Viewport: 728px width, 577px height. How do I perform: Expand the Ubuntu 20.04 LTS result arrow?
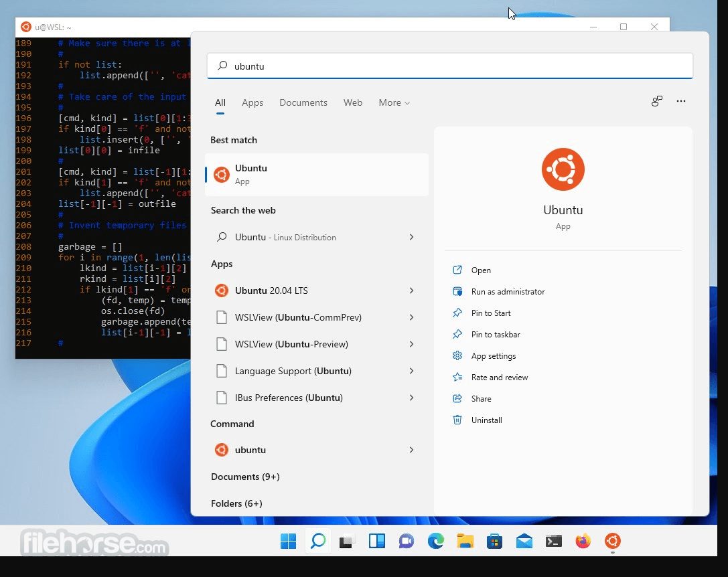[411, 291]
